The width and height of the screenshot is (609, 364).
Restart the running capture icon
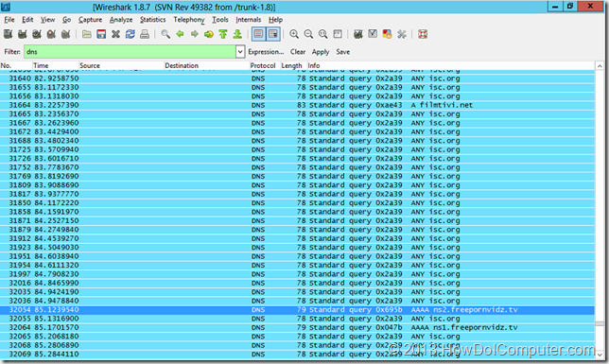(65, 34)
